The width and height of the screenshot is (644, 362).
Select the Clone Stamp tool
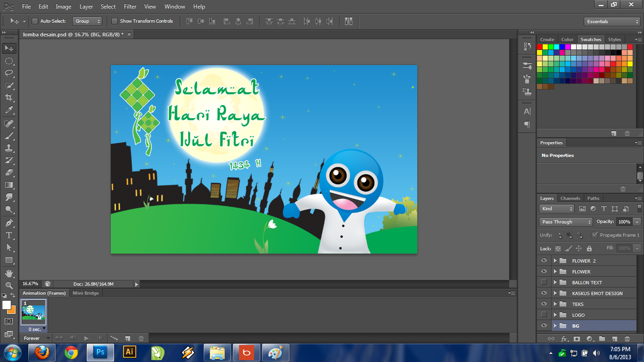tap(9, 148)
